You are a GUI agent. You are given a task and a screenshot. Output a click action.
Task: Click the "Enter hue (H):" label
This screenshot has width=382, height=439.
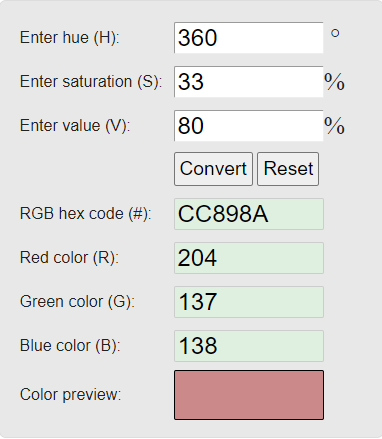(x=69, y=38)
